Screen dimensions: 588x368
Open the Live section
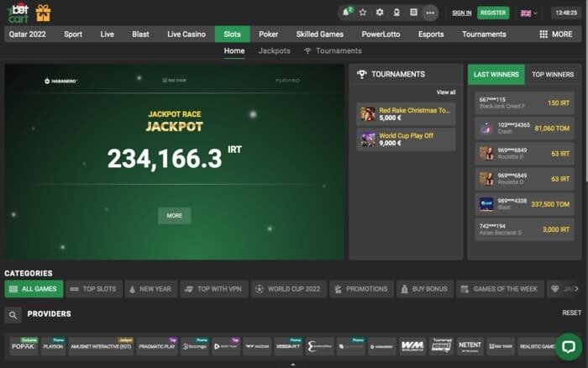[107, 34]
